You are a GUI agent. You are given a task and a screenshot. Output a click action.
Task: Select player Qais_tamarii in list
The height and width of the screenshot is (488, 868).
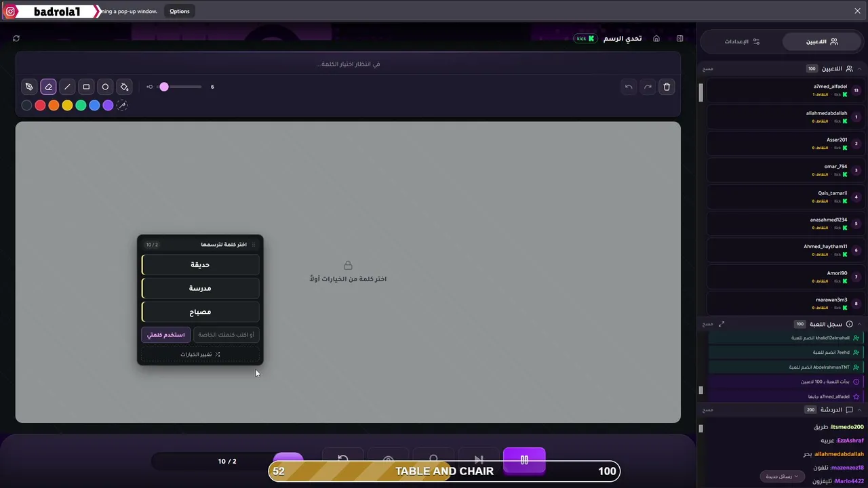click(785, 197)
